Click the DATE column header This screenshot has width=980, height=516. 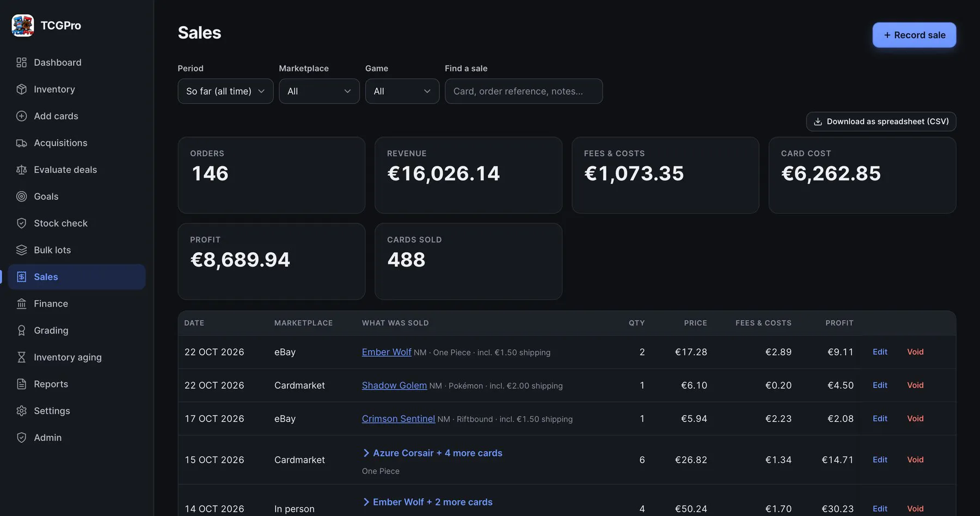click(x=194, y=323)
